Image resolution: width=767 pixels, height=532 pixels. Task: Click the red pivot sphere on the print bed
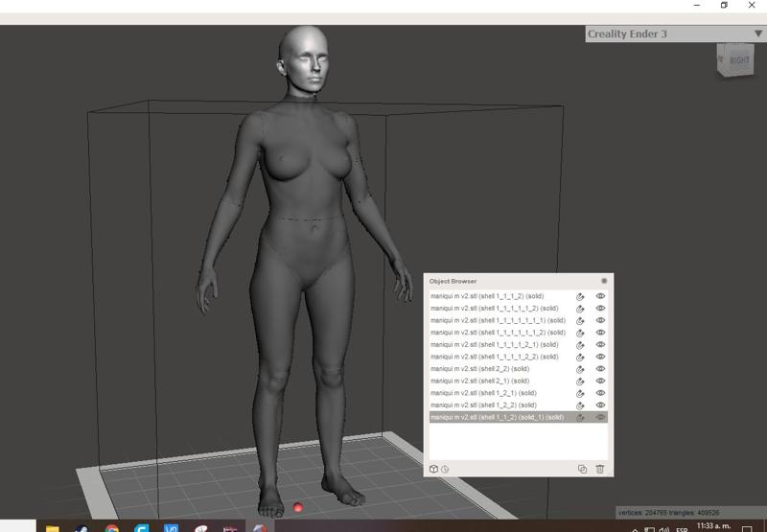(x=298, y=507)
